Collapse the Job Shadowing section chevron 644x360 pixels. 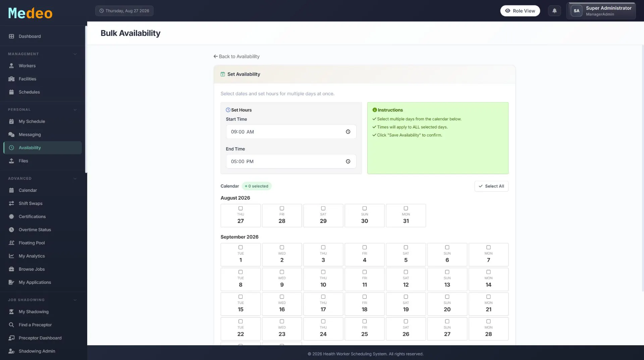pos(75,300)
